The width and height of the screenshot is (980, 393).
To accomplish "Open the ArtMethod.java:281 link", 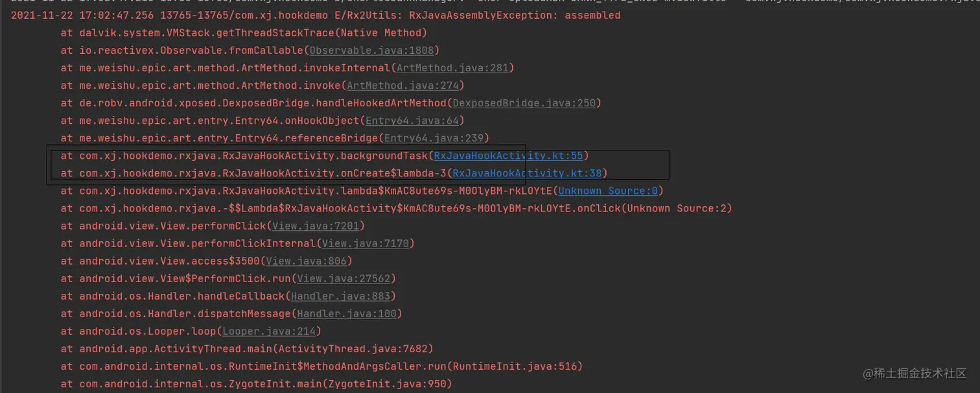I will (x=452, y=67).
